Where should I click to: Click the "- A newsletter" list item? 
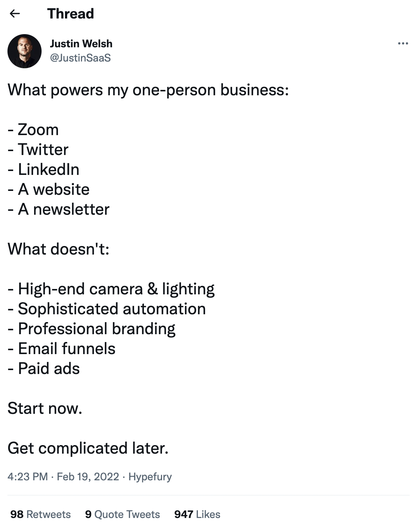click(x=59, y=209)
